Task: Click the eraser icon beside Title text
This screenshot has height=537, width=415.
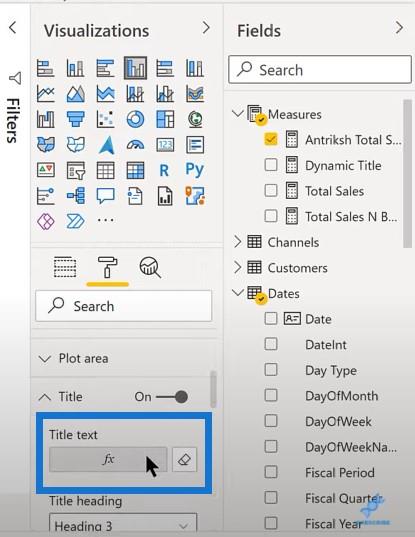Action: click(x=185, y=460)
